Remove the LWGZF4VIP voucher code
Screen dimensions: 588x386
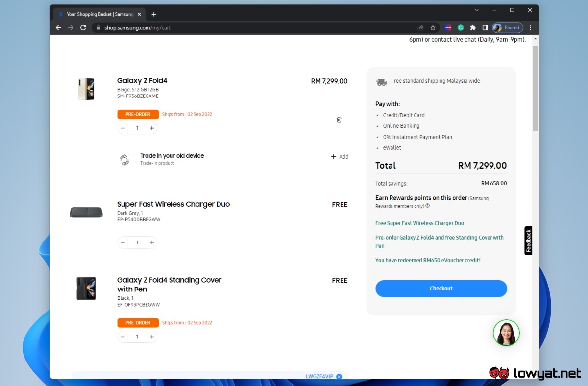tap(339, 376)
